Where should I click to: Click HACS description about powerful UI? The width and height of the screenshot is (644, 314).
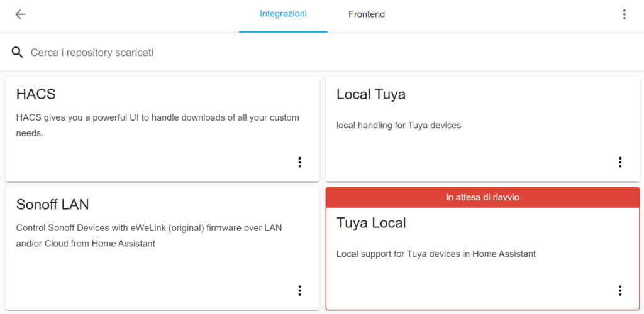click(158, 126)
